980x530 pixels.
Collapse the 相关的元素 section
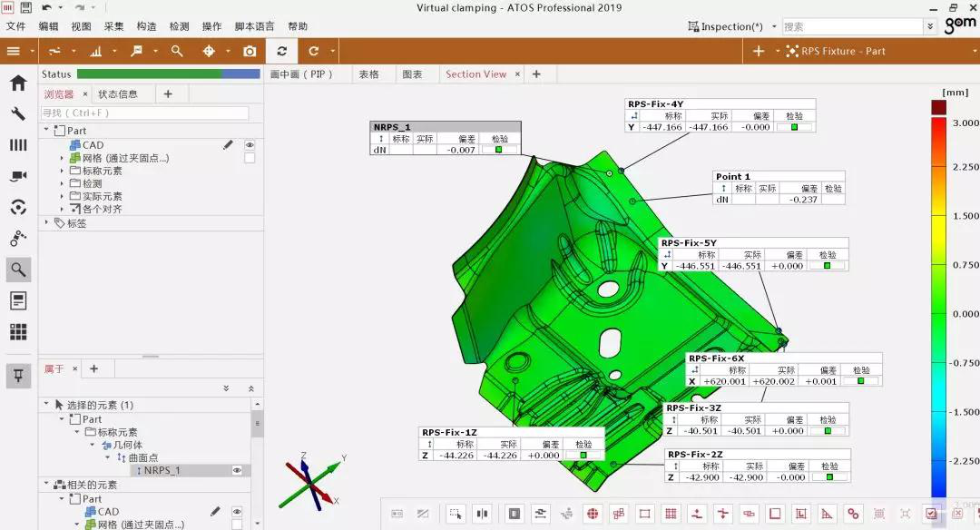(47, 484)
